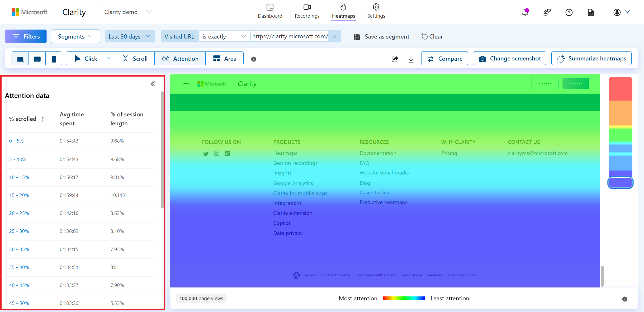
Task: Click the globe language icon near Deutsch
Action: pyautogui.click(x=296, y=275)
